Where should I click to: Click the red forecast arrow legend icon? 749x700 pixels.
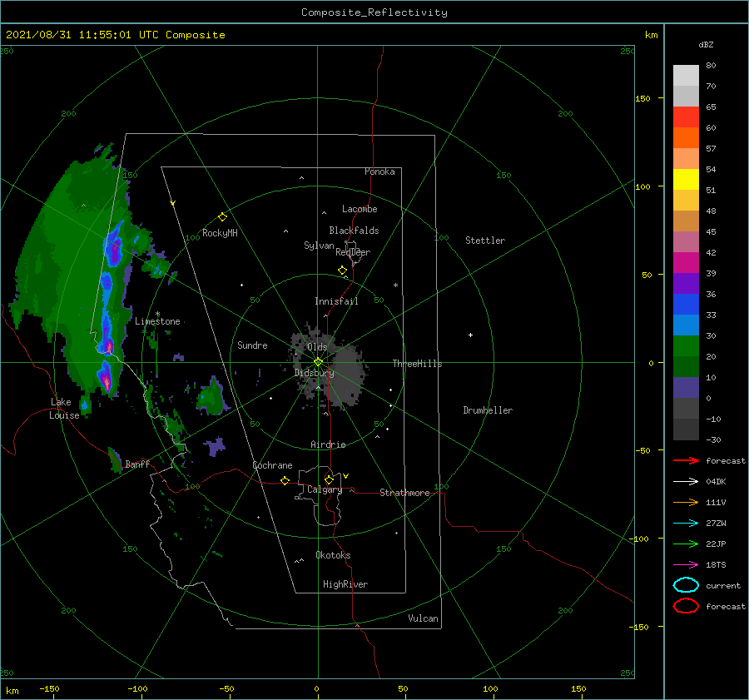(x=686, y=460)
